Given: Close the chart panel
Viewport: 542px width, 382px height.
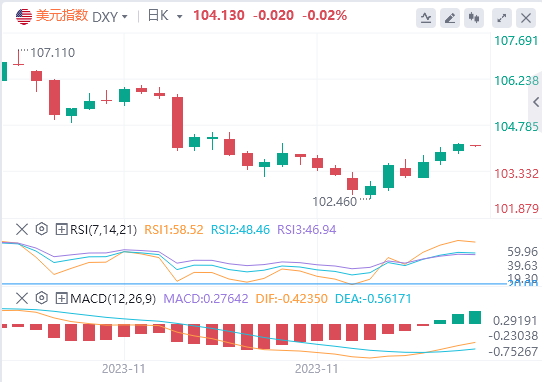Looking at the screenshot, I should (526, 17).
